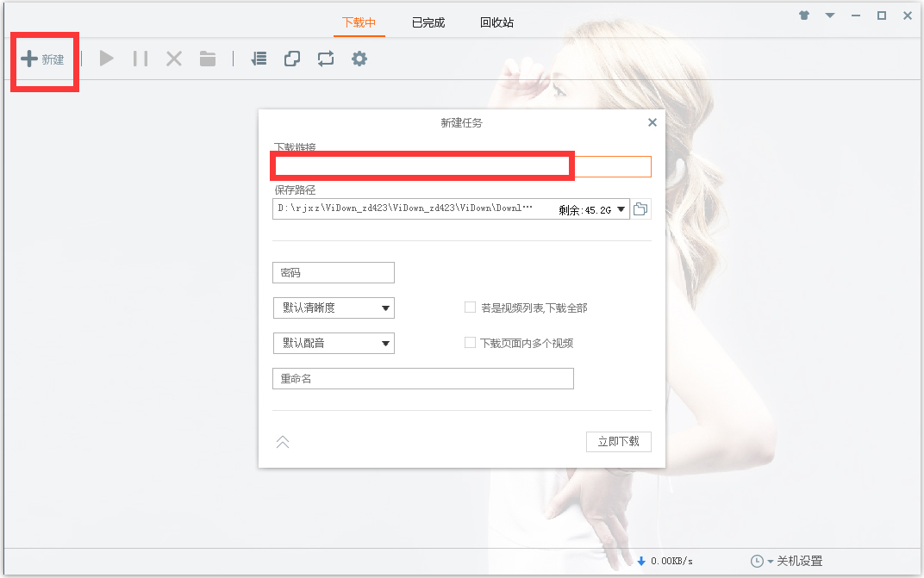Open download folder from toolbar
This screenshot has width=924, height=578.
coord(208,59)
